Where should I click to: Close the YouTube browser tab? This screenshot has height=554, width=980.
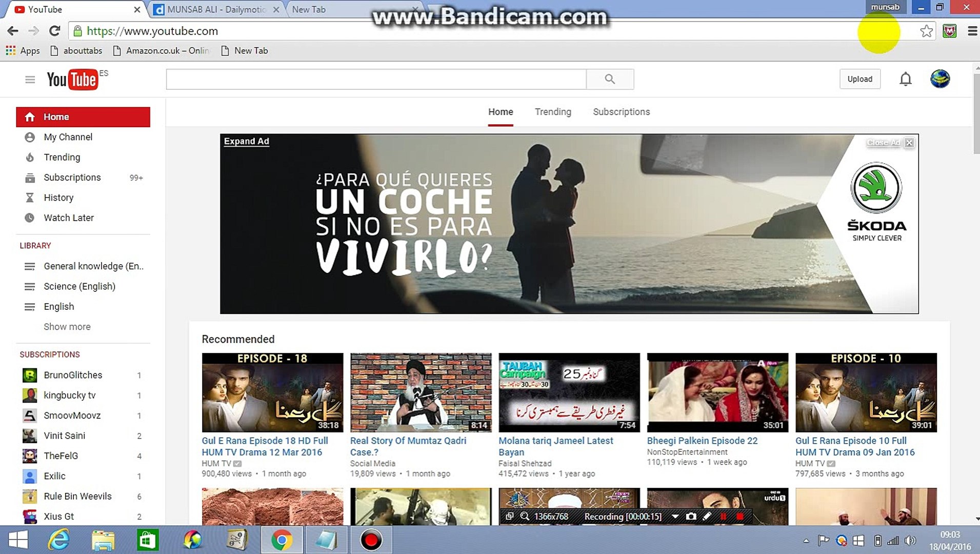[x=137, y=9]
